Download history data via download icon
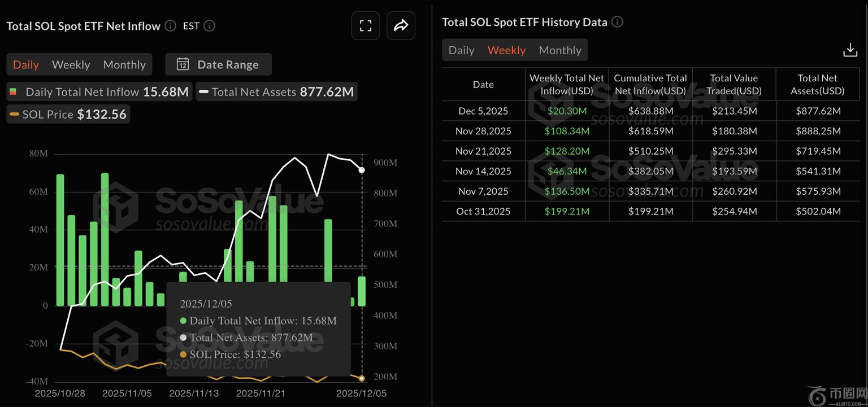The image size is (868, 407). (x=850, y=50)
